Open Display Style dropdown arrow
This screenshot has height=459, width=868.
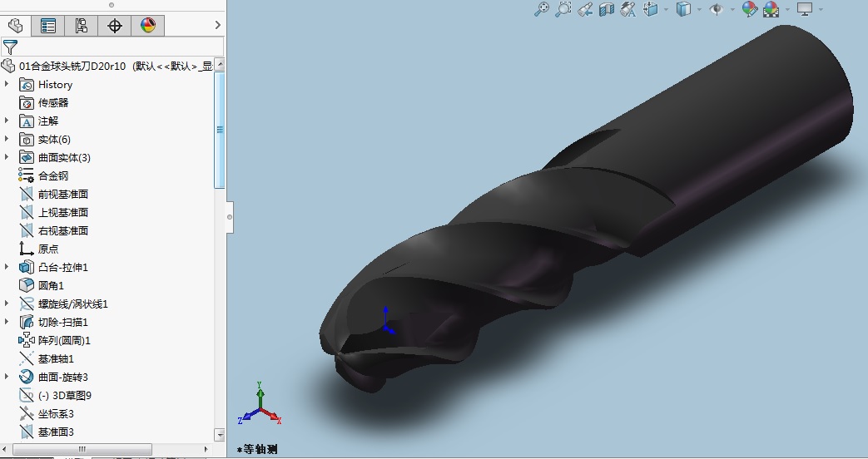(700, 9)
